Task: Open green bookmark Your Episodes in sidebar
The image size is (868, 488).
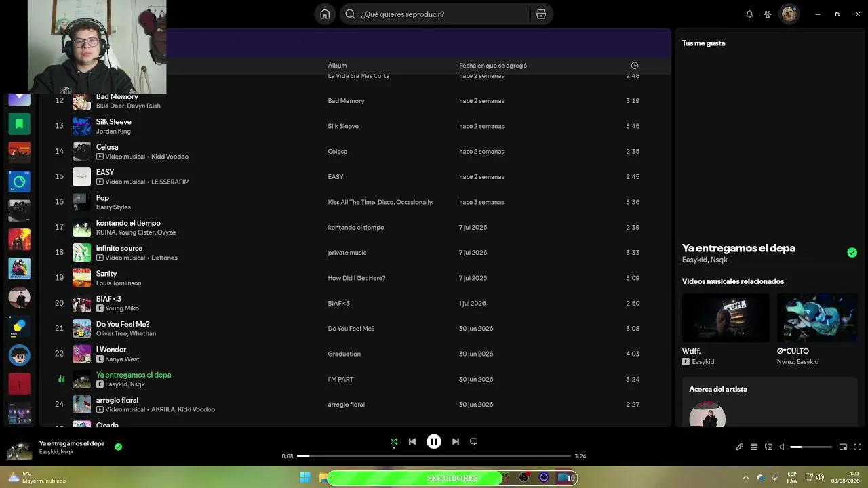Action: point(19,124)
